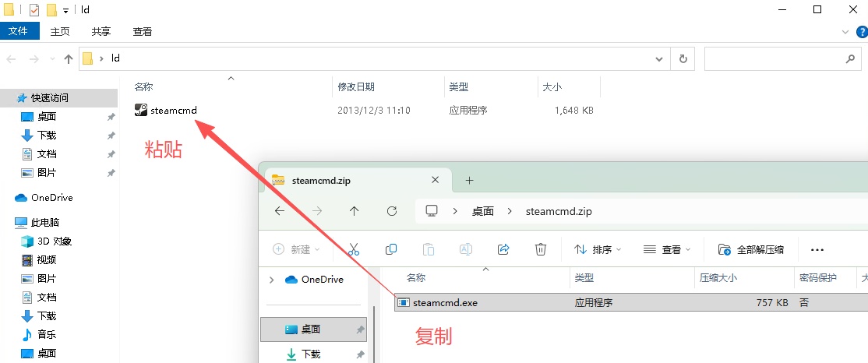Select steamcmd.exe file in zip window
The image size is (868, 363).
tap(445, 302)
